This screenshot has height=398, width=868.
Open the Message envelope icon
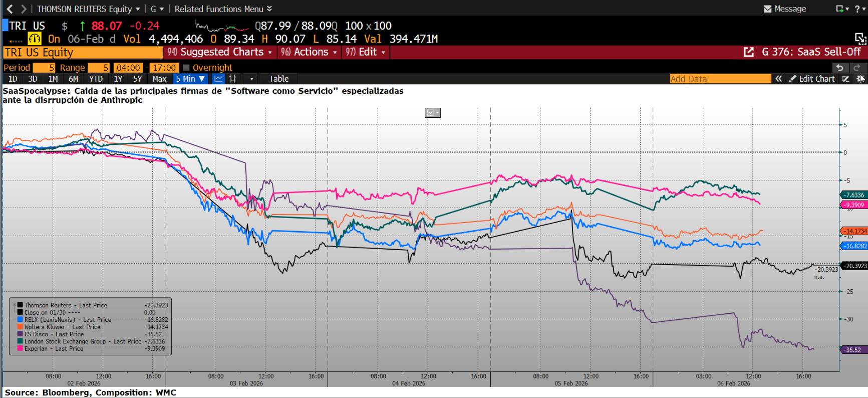coord(767,9)
